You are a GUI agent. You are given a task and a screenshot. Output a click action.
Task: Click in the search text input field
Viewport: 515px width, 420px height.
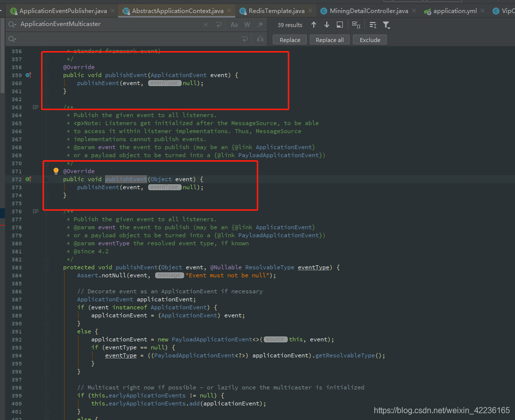click(110, 25)
